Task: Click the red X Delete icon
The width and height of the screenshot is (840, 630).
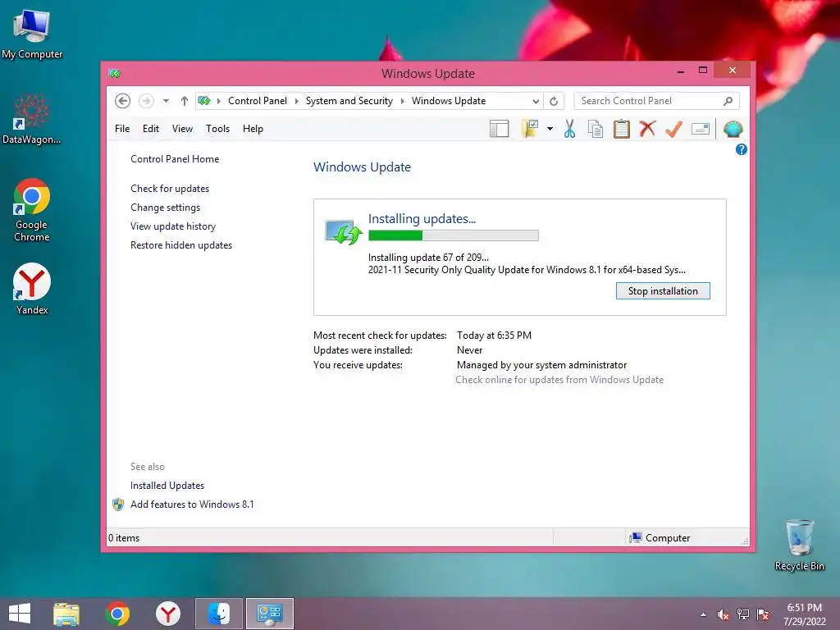Action: coord(648,129)
